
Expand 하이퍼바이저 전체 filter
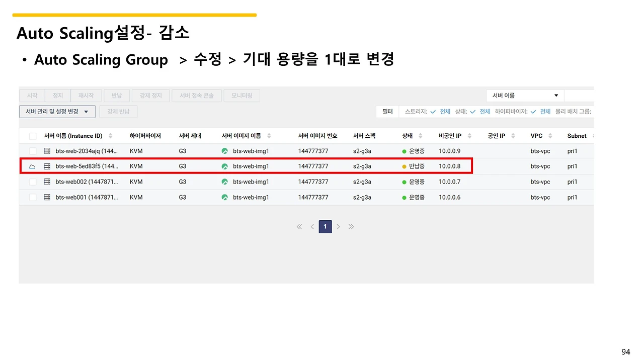tap(540, 112)
